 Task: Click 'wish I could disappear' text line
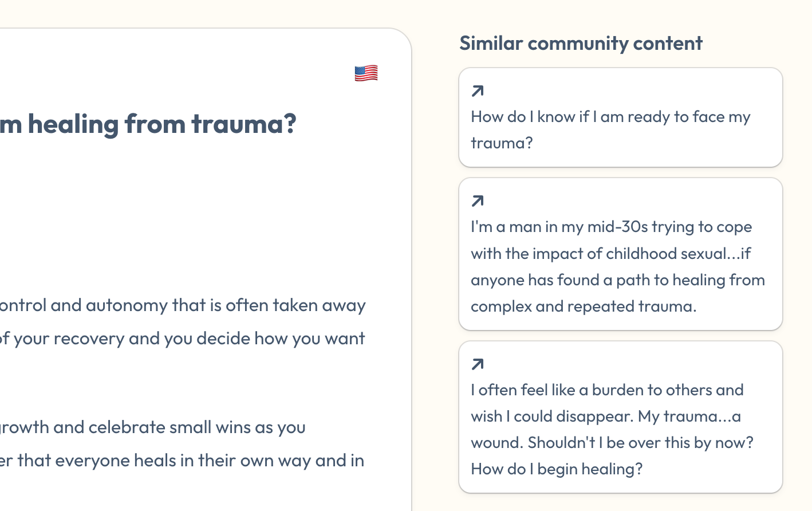(606, 416)
